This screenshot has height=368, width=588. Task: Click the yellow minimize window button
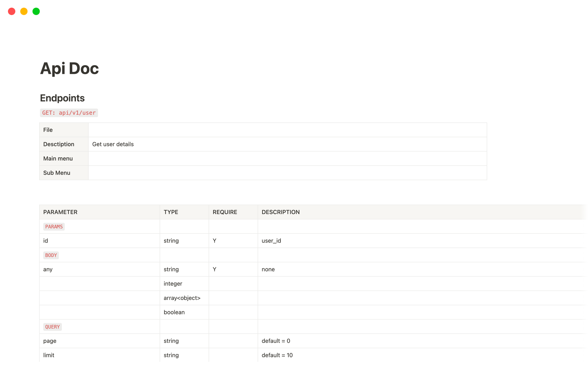pyautogui.click(x=24, y=11)
